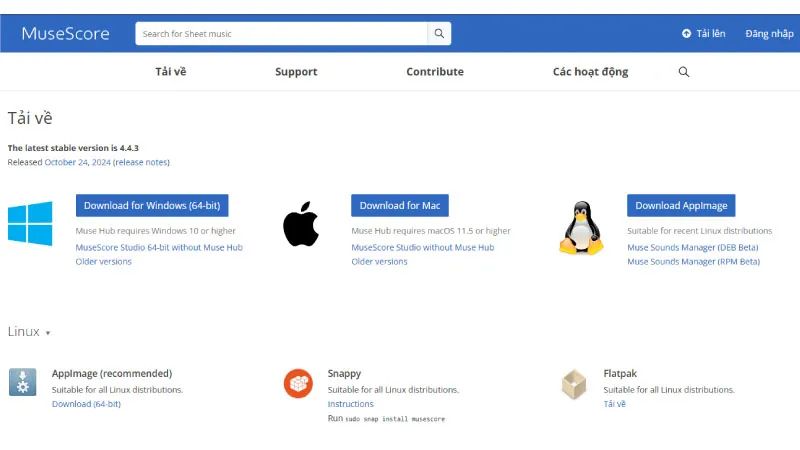The width and height of the screenshot is (800, 450).
Task: Open search via navigation bar magnifier
Action: pyautogui.click(x=684, y=72)
